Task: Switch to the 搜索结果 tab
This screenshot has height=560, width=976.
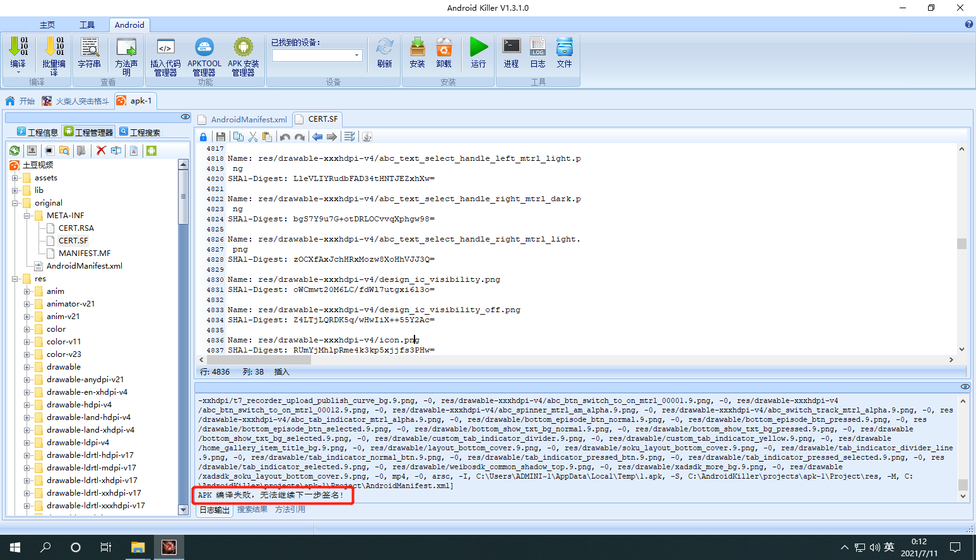Action: pos(252,510)
